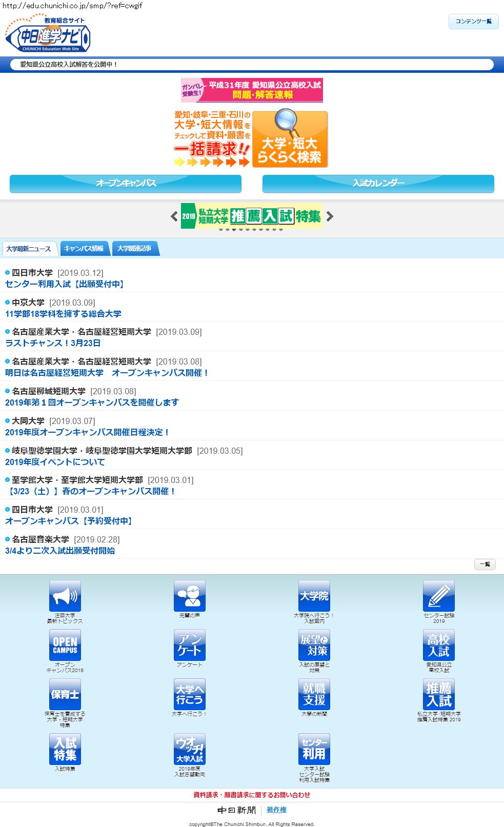Open the OPEN CAMPUS 2018 icon

(x=65, y=645)
